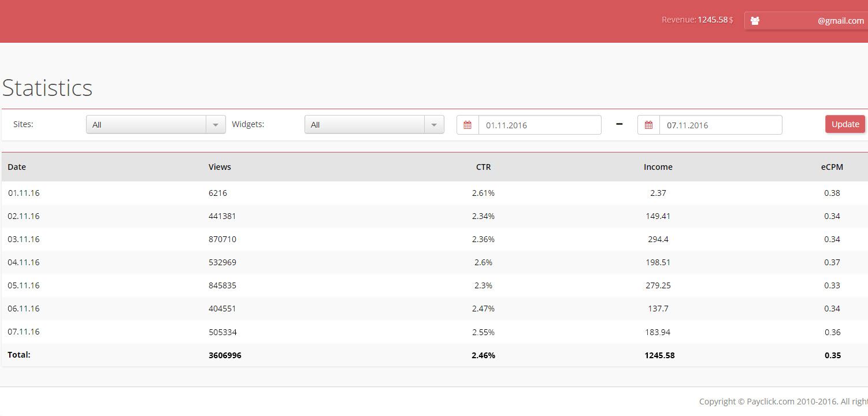Viewport: 868px width, 416px height.
Task: Click the end date field 07.11.2016
Action: [721, 125]
